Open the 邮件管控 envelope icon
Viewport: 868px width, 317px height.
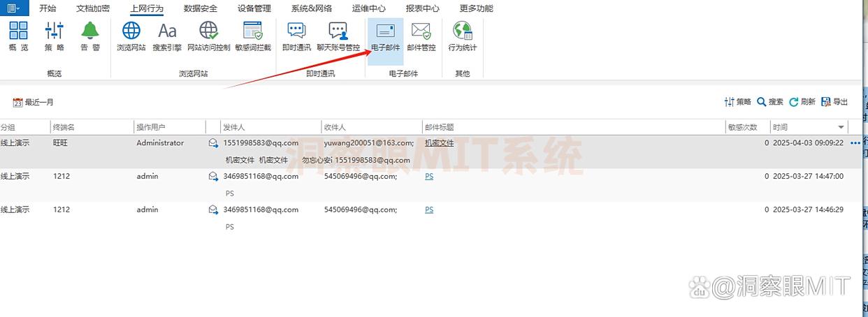point(421,36)
